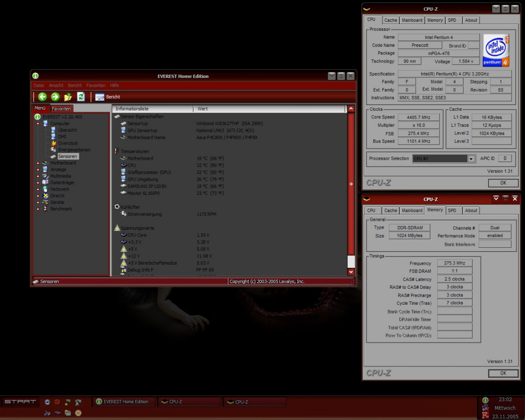Click the media player quick launch icon
Viewport: 525px width, 420px height.
47,402
